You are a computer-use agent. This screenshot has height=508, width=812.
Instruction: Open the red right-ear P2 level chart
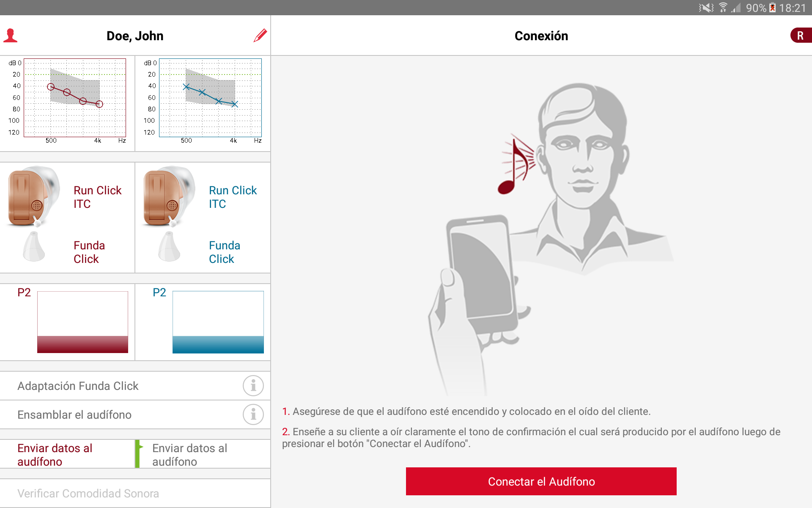coord(82,322)
